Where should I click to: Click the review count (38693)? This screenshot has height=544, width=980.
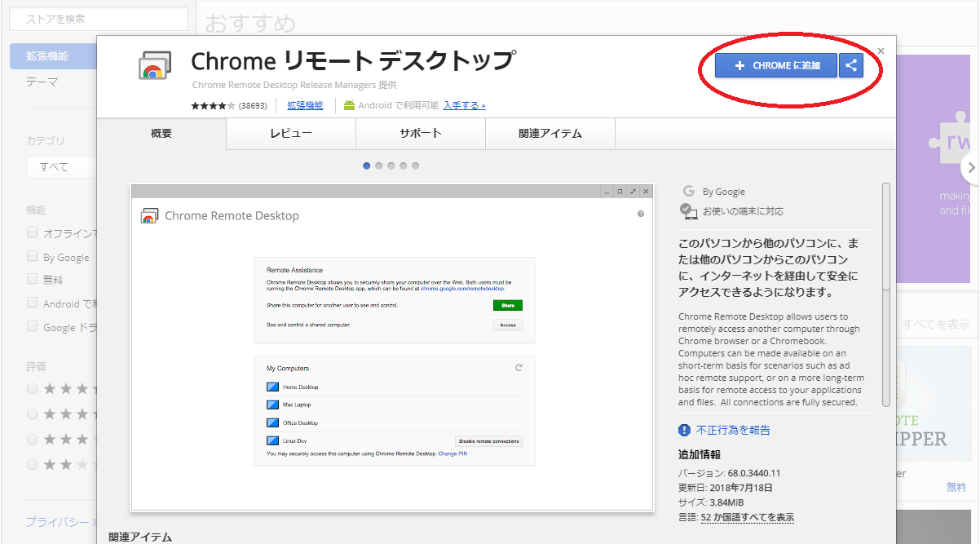253,106
